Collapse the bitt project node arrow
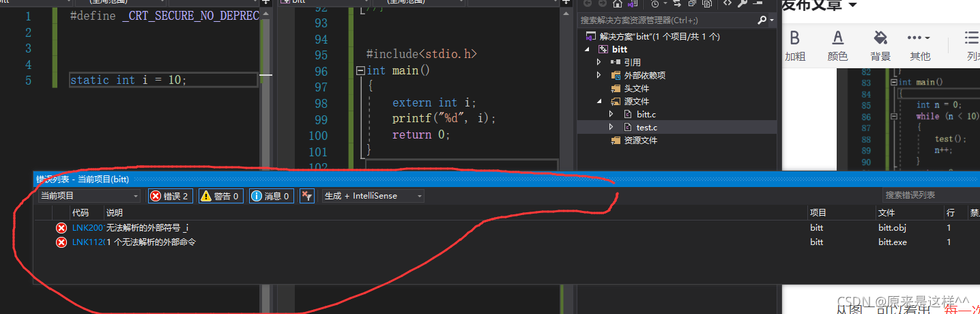This screenshot has width=980, height=314. click(x=587, y=49)
